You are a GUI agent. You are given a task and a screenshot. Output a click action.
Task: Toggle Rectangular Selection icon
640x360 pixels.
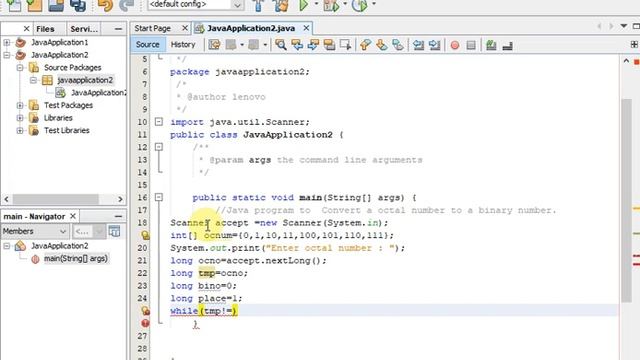[x=345, y=45]
